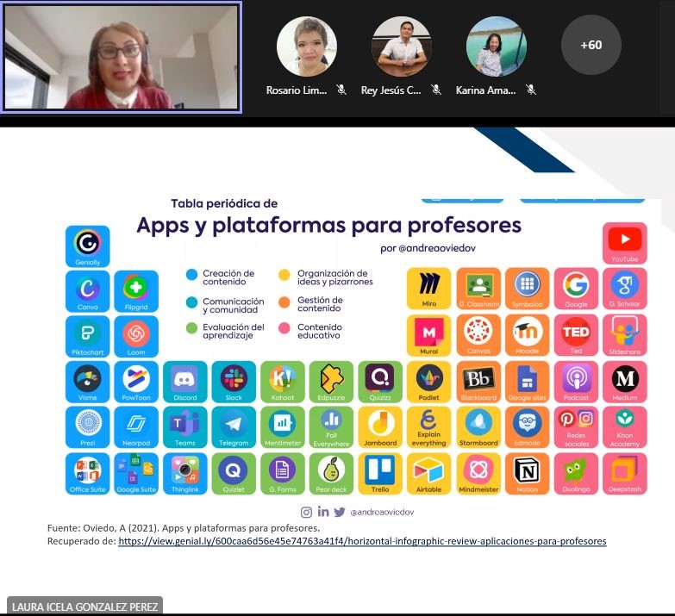This screenshot has height=616, width=675.
Task: Open the Ted tile
Action: (x=576, y=335)
